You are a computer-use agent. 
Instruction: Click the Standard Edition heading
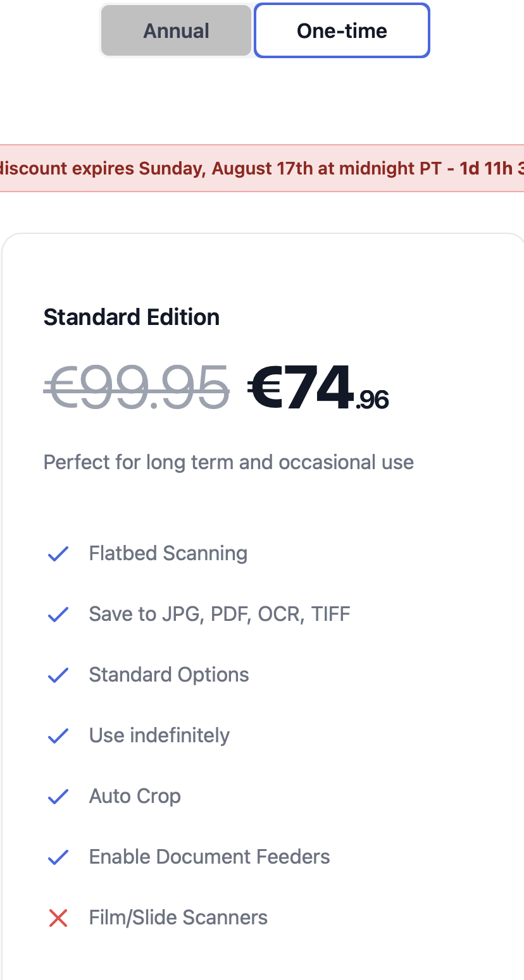tap(132, 317)
